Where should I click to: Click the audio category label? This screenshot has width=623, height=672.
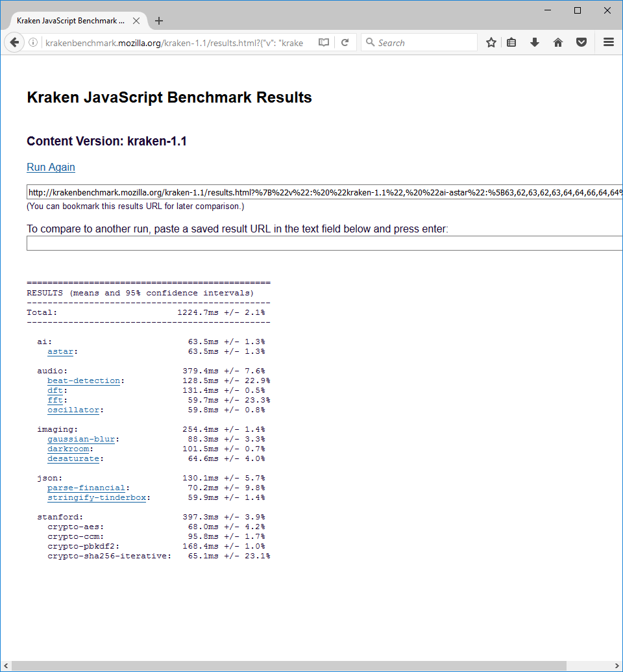tap(53, 371)
